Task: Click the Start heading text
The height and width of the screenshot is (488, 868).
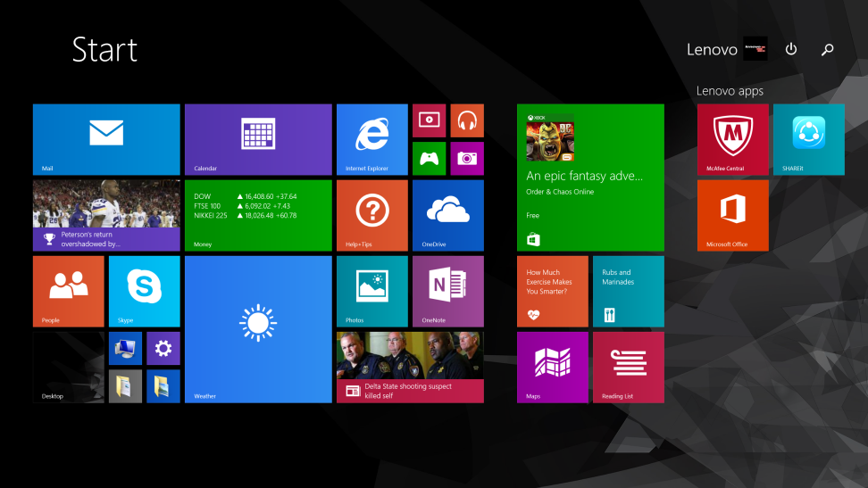Action: click(x=104, y=50)
